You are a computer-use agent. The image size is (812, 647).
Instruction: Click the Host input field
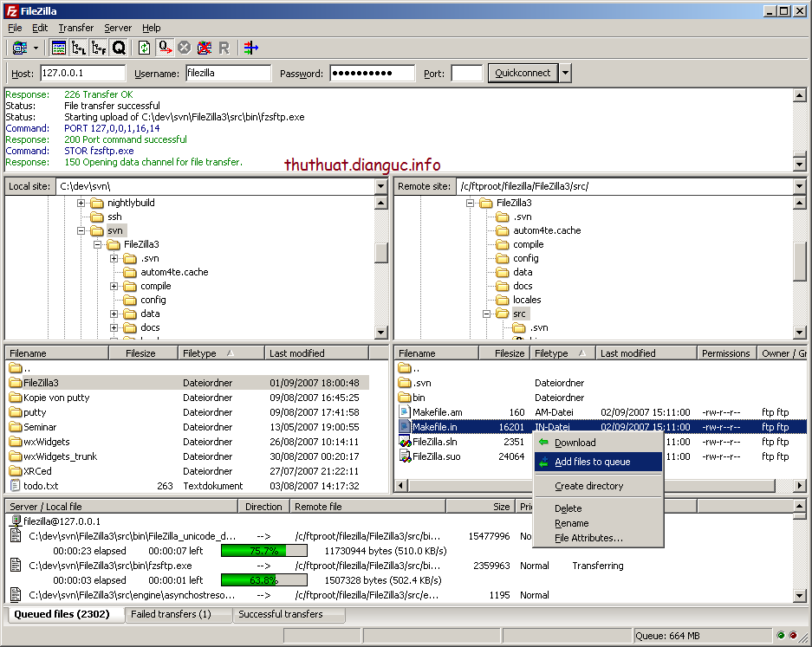pyautogui.click(x=83, y=73)
